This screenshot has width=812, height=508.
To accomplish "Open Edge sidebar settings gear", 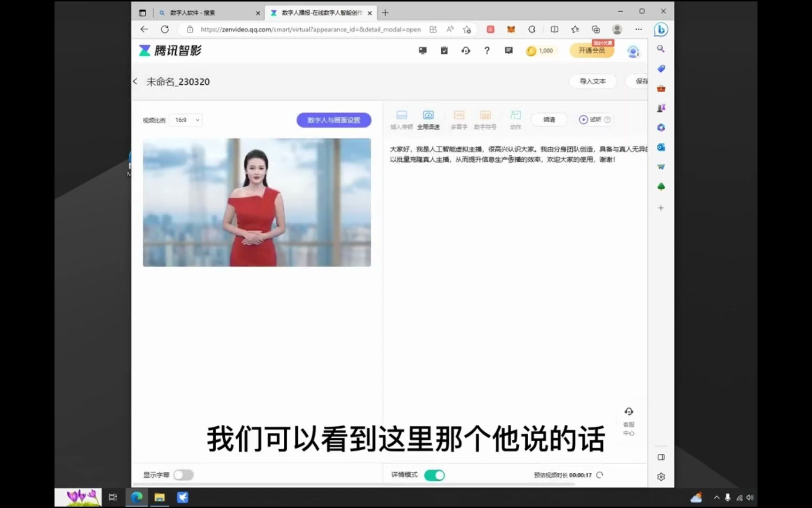I will (x=661, y=477).
